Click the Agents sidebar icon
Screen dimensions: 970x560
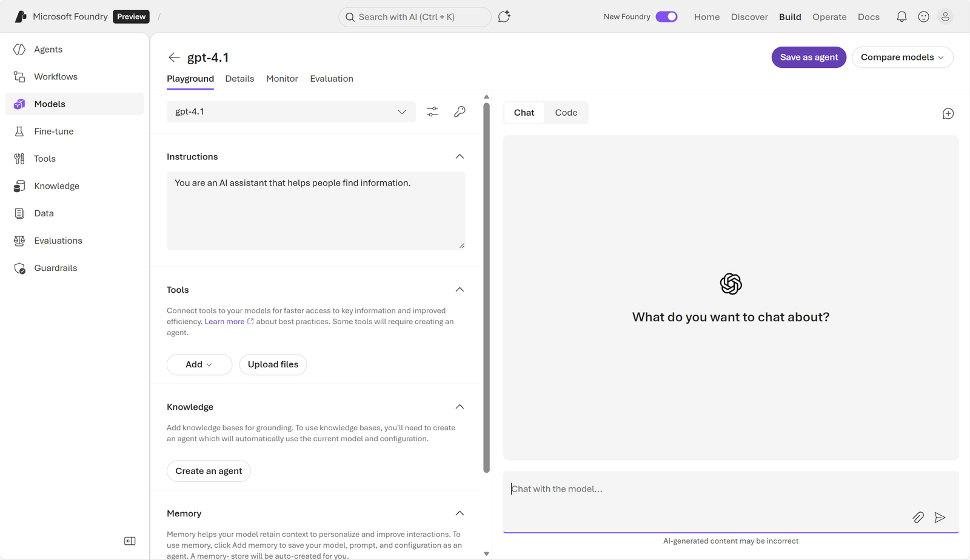pos(19,50)
